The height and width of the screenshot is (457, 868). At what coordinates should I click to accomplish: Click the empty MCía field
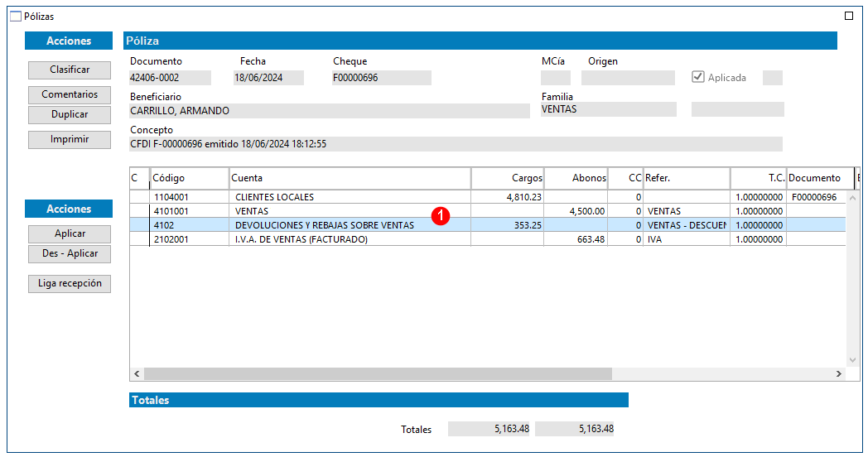tap(555, 78)
